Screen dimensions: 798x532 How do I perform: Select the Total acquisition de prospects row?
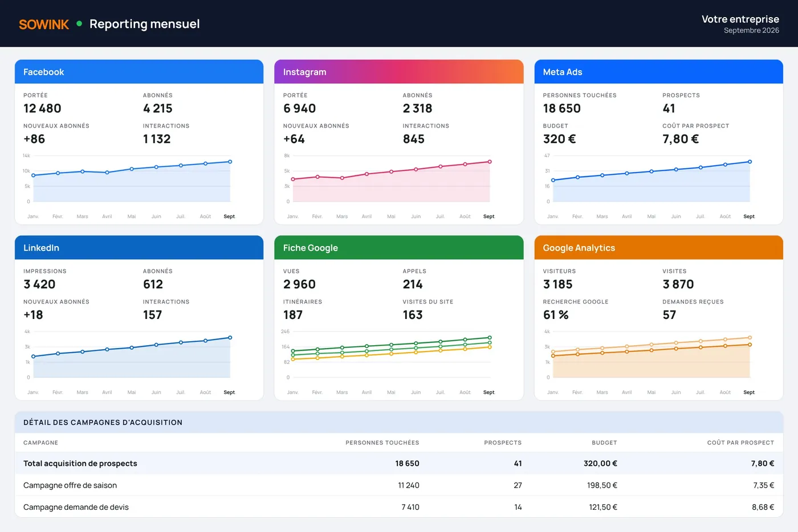pos(399,464)
